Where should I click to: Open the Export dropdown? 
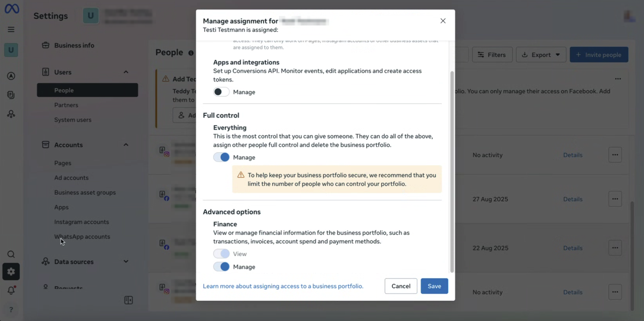point(541,55)
